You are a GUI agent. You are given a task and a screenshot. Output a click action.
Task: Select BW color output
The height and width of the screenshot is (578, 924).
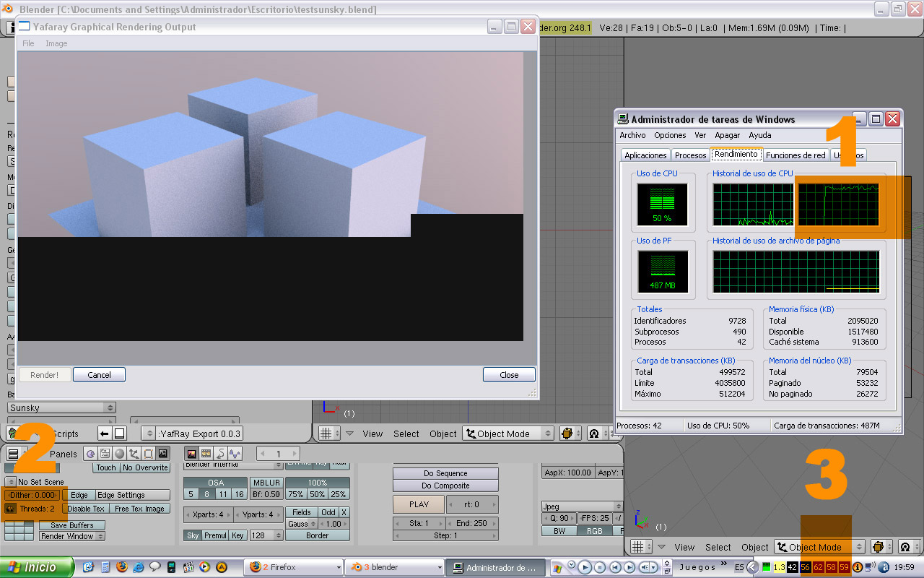pyautogui.click(x=559, y=531)
